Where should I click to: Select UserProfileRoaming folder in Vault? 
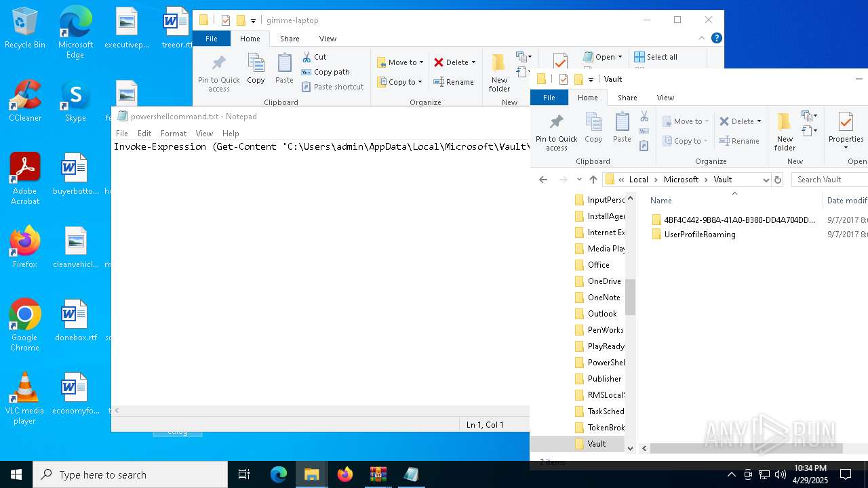click(x=700, y=235)
